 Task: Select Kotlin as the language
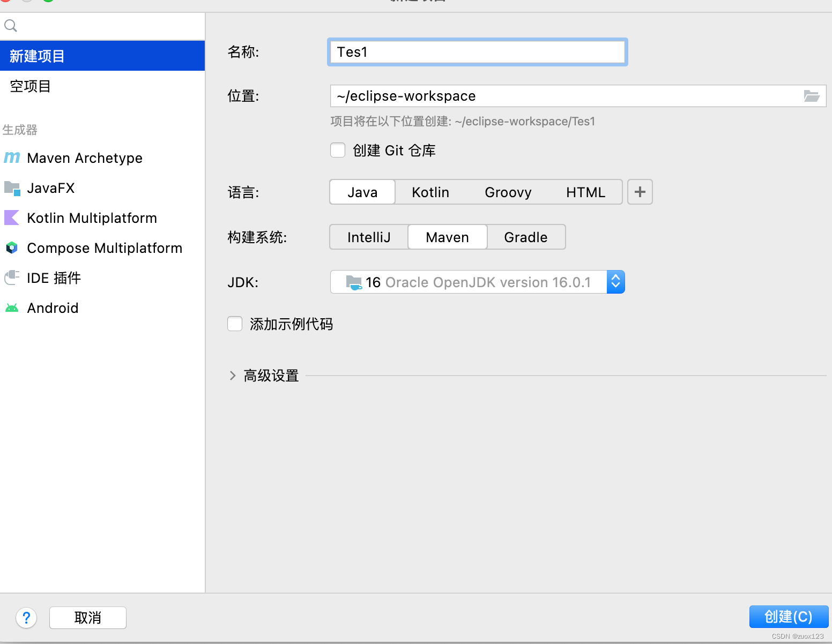(x=430, y=192)
